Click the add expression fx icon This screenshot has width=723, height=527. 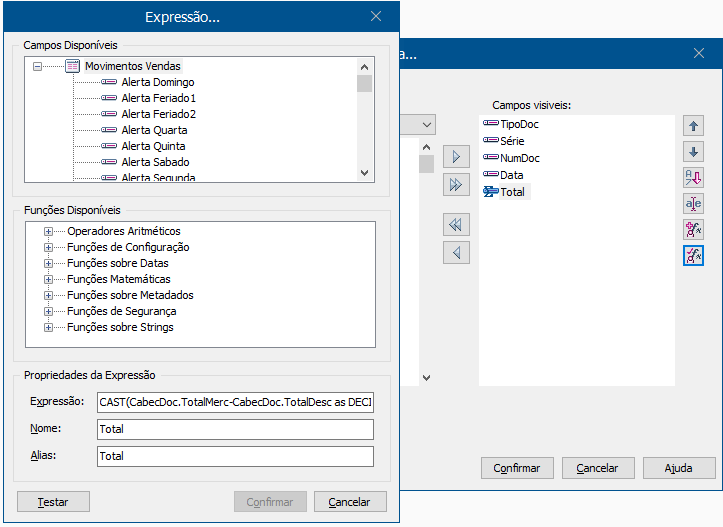click(694, 230)
